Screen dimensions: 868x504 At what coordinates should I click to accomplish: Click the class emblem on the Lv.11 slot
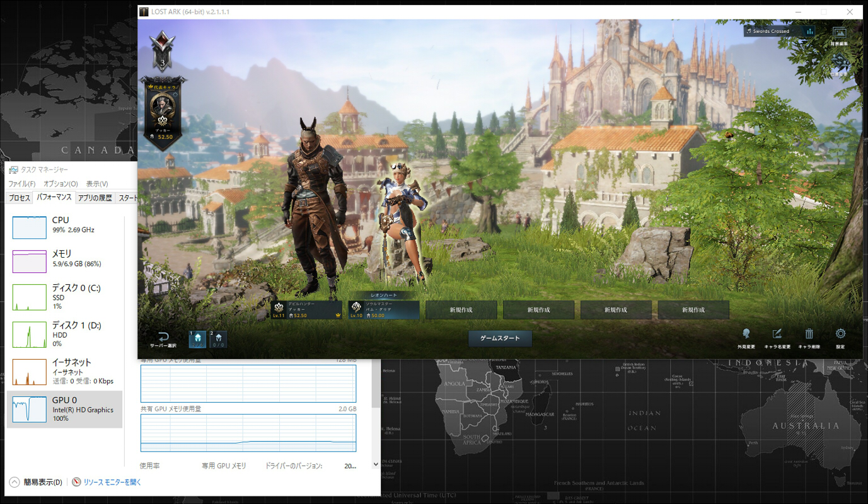point(279,307)
